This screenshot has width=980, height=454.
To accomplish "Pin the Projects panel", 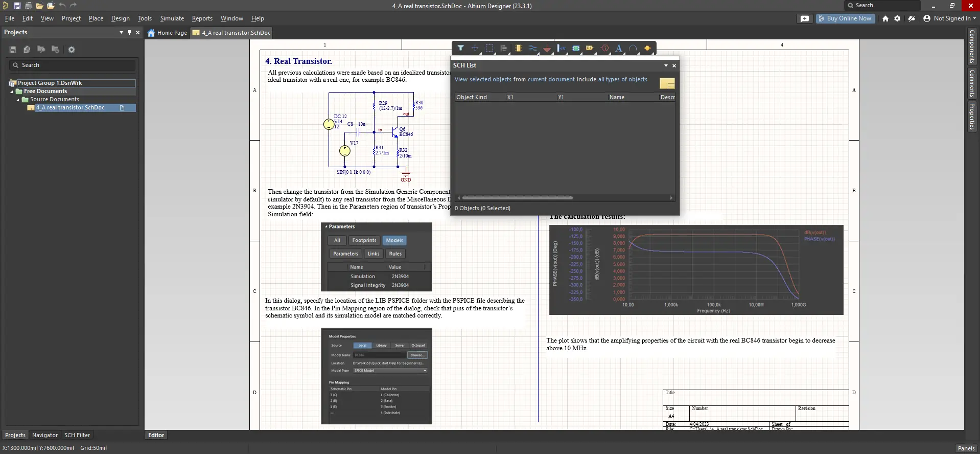I will click(x=129, y=32).
